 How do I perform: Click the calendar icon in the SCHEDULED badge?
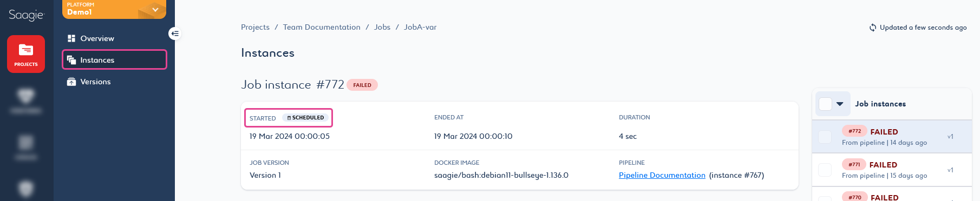pos(289,118)
